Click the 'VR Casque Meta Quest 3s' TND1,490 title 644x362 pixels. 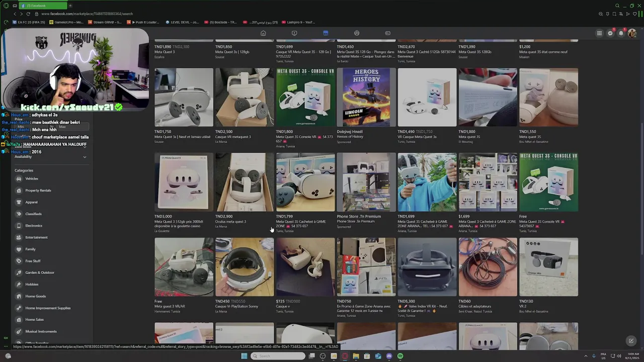pos(417,137)
